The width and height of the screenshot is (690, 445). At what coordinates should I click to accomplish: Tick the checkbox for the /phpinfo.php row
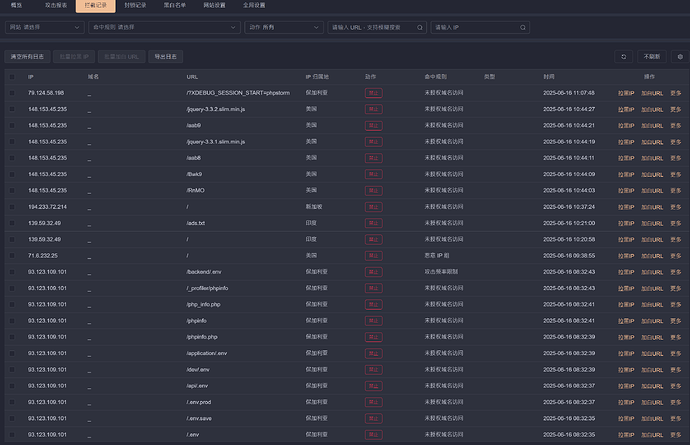pos(12,337)
